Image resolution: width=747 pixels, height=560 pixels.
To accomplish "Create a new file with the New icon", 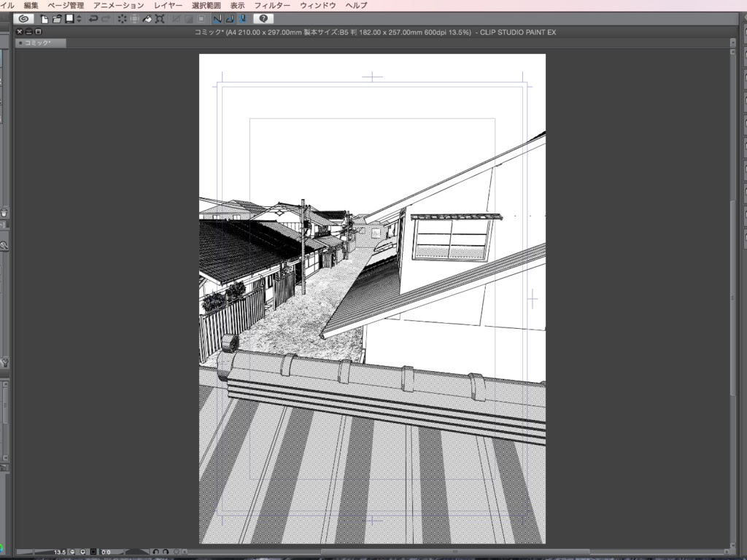I will 43,19.
